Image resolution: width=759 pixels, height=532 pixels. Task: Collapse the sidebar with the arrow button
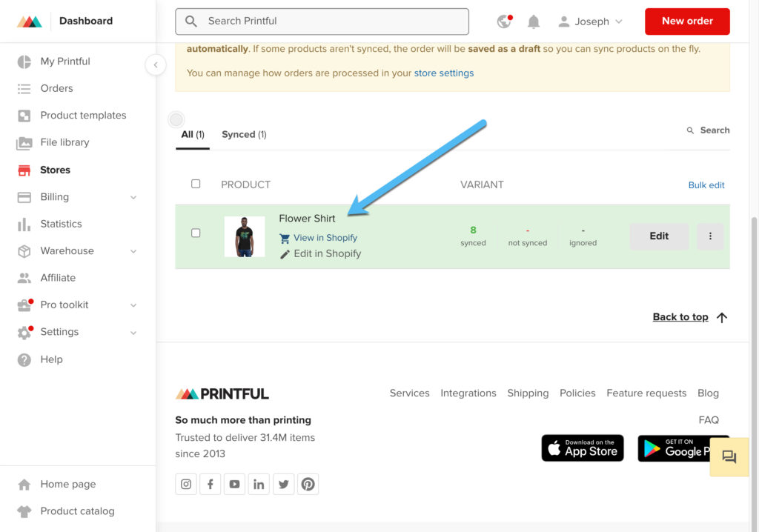coord(156,65)
